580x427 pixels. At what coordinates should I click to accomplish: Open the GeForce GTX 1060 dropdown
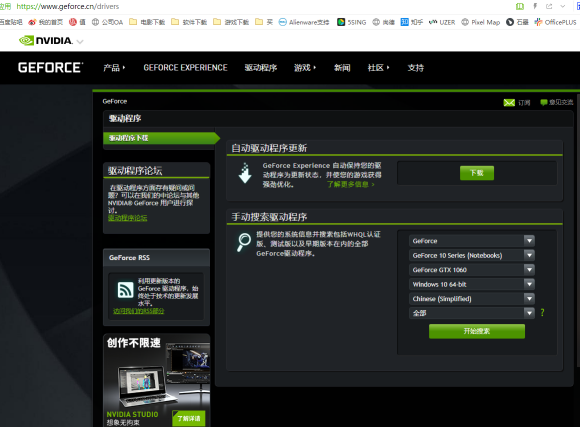coord(472,270)
